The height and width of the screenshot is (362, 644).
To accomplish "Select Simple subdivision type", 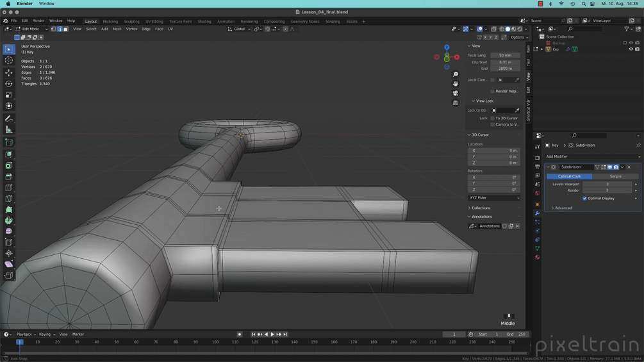I will (x=615, y=176).
